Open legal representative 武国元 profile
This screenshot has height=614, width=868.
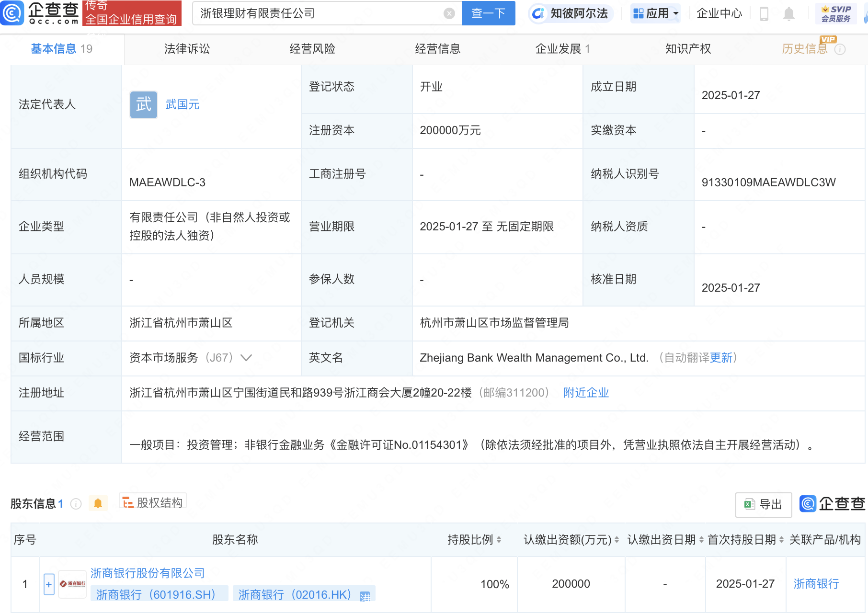point(182,104)
